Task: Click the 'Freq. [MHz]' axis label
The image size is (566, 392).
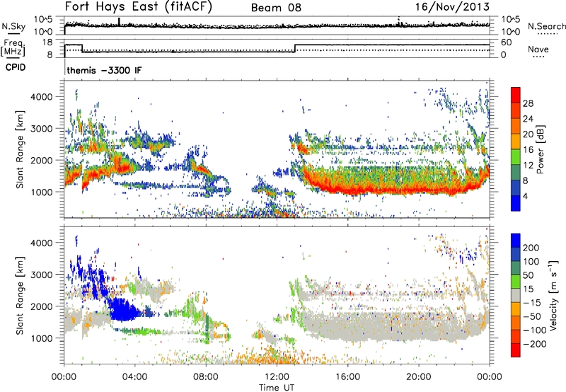Action: coord(13,48)
